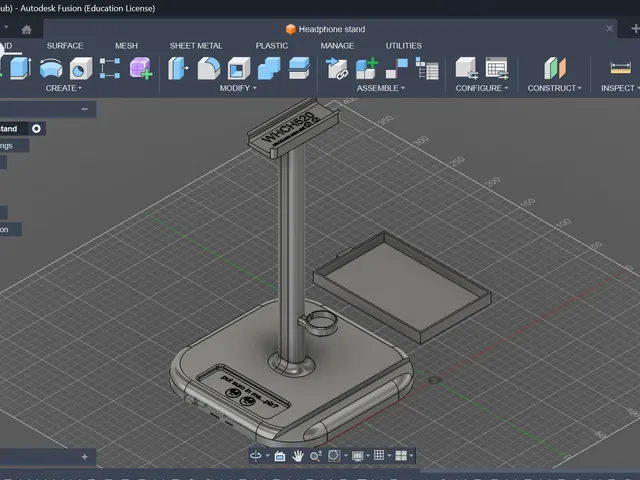Select the Revolve tool
640x480 pixels.
51,68
